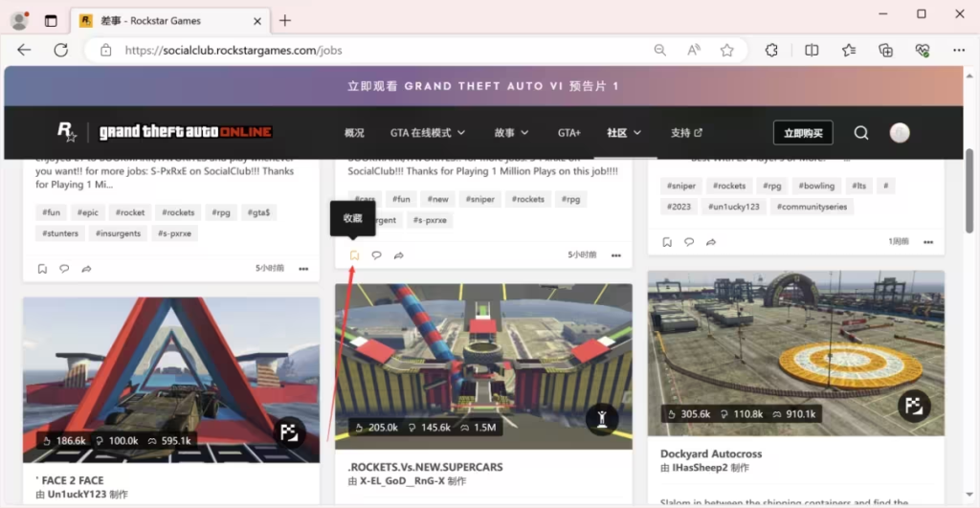
Task: Open the Social Club user avatar
Action: click(900, 132)
